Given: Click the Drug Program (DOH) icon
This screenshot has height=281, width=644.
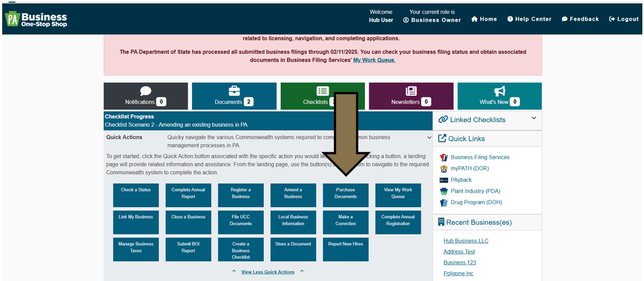Looking at the screenshot, I should click(443, 203).
